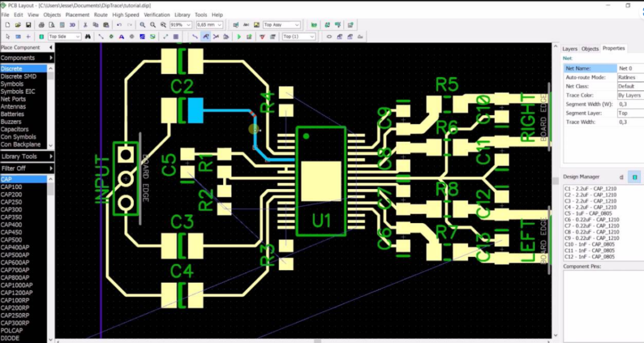Viewport: 644px width, 343px height.
Task: Switch to the Layers tab
Action: 570,48
